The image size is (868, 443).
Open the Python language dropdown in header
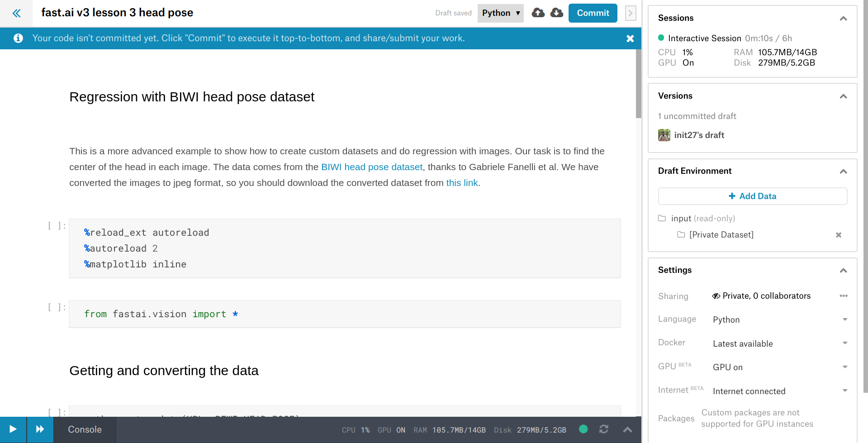point(500,13)
